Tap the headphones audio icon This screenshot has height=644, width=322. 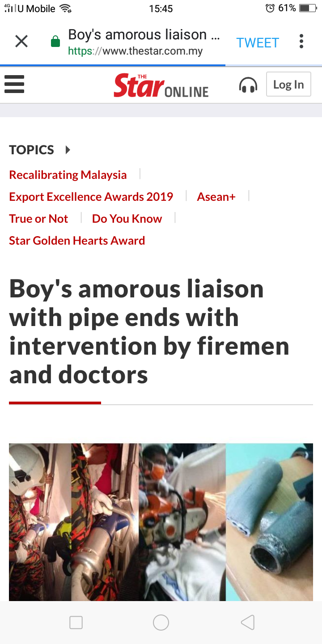pos(248,85)
